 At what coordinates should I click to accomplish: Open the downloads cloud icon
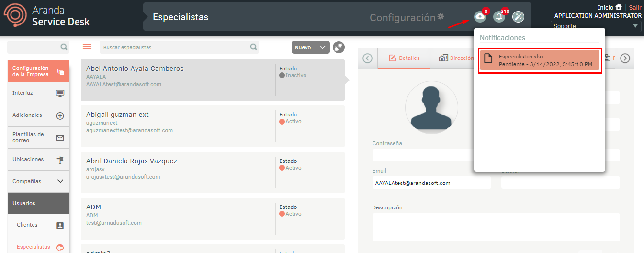pyautogui.click(x=479, y=17)
